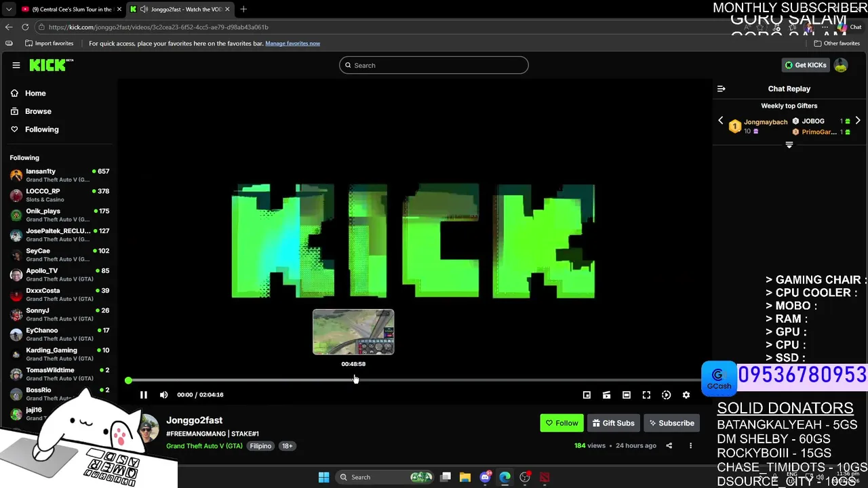Open a new browser tab

pos(243,9)
